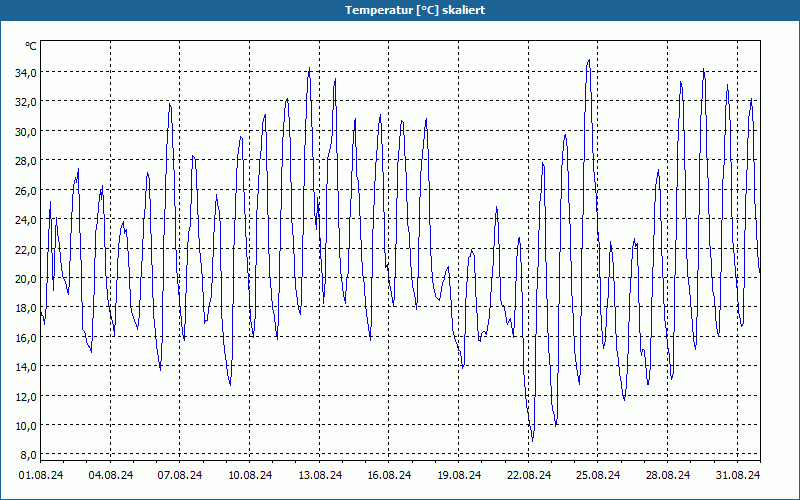Click the title "Temperatur [°C] skaliert"
This screenshot has height=500, width=800.
[415, 10]
